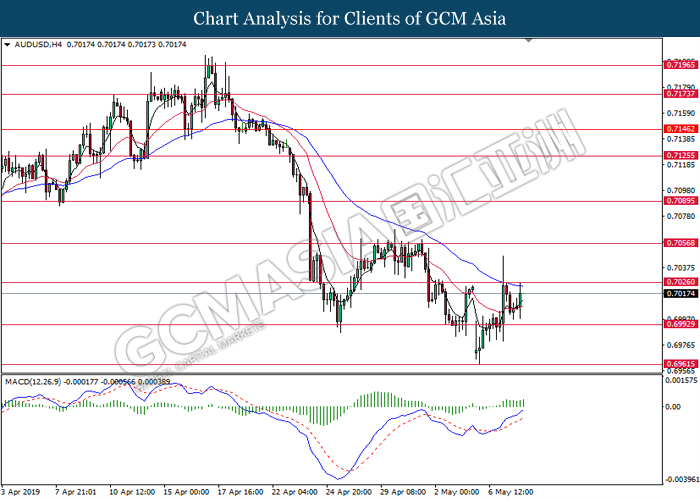Click the 0.70375 price axis value
This screenshot has height=500, width=700.
point(681,268)
